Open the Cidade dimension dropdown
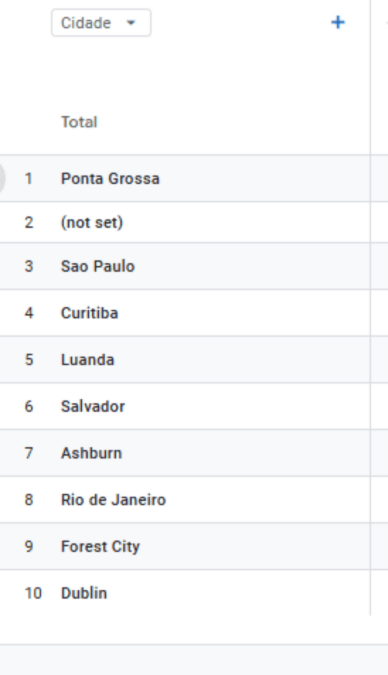Image resolution: width=388 pixels, height=675 pixels. (x=101, y=23)
